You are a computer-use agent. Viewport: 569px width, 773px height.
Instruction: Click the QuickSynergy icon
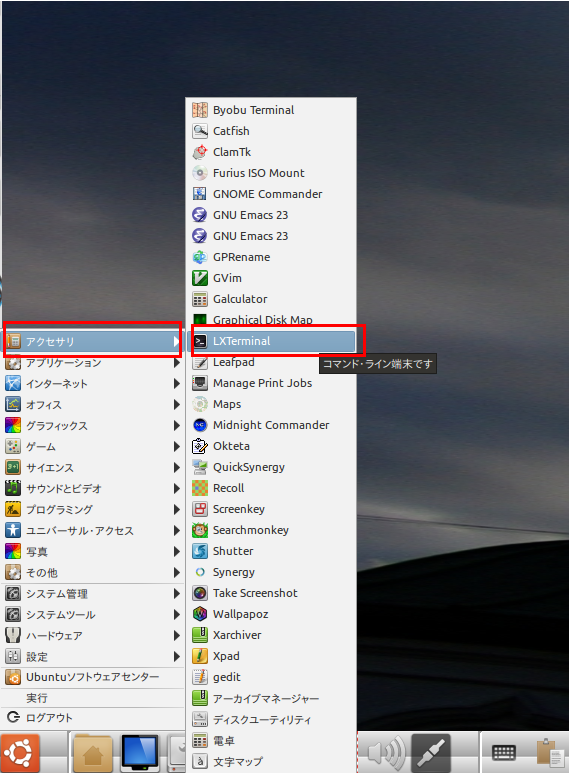200,467
